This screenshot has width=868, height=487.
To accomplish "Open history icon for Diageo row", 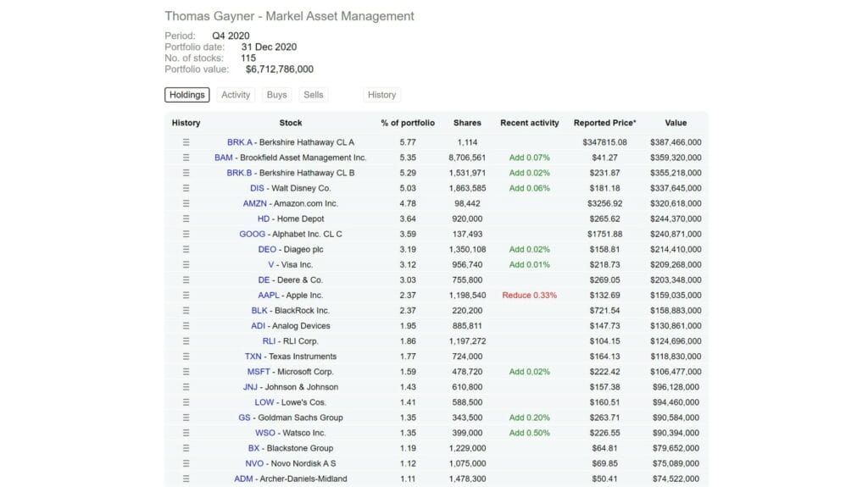I will [186, 250].
